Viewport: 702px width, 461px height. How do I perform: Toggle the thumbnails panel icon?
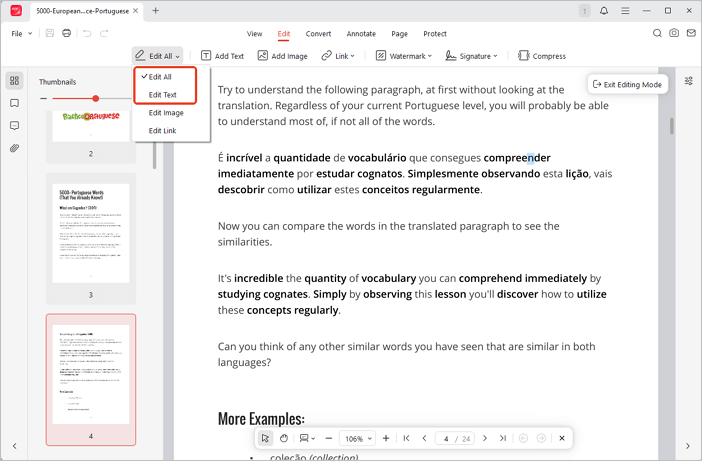15,81
